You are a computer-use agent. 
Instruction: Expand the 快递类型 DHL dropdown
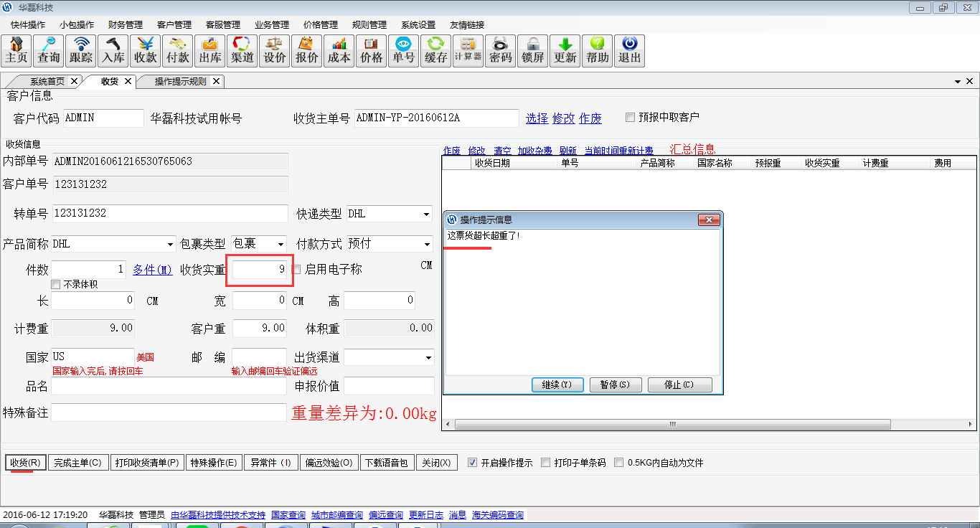426,214
